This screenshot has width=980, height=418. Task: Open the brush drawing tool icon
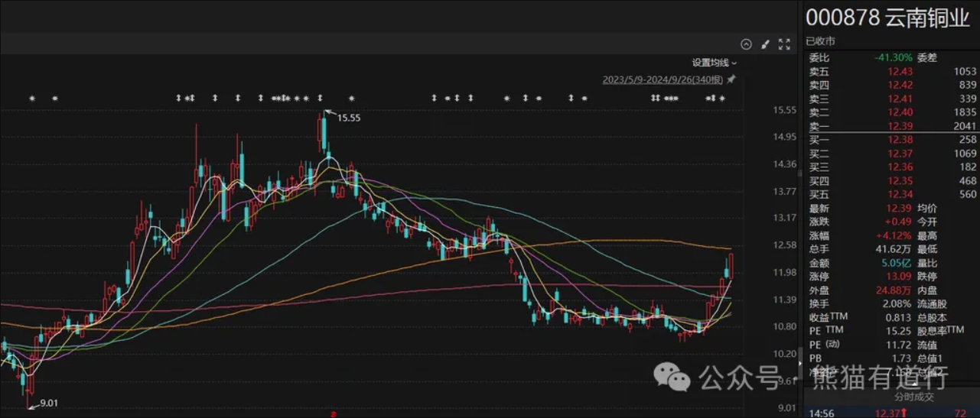click(x=765, y=44)
